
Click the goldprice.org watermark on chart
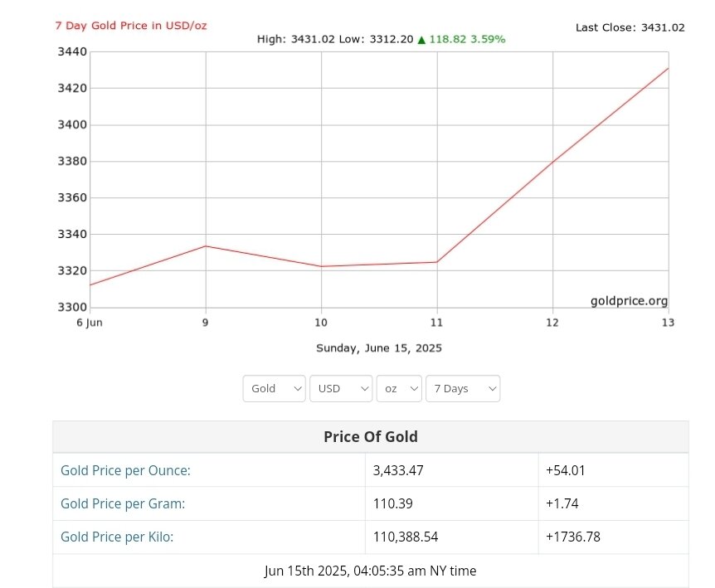pos(629,301)
